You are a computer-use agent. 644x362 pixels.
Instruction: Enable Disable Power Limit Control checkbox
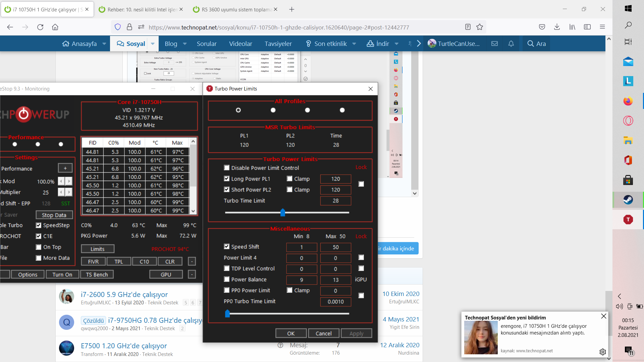tap(227, 168)
